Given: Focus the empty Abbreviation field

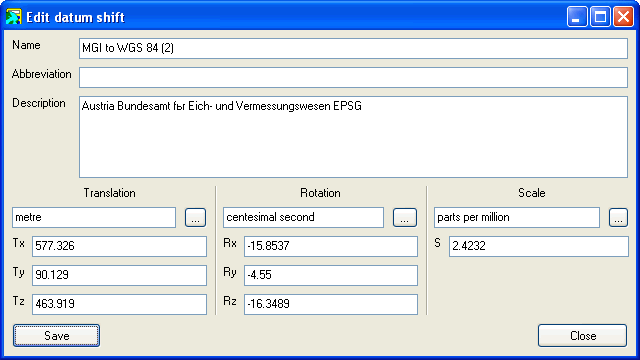Looking at the screenshot, I should coord(353,78).
